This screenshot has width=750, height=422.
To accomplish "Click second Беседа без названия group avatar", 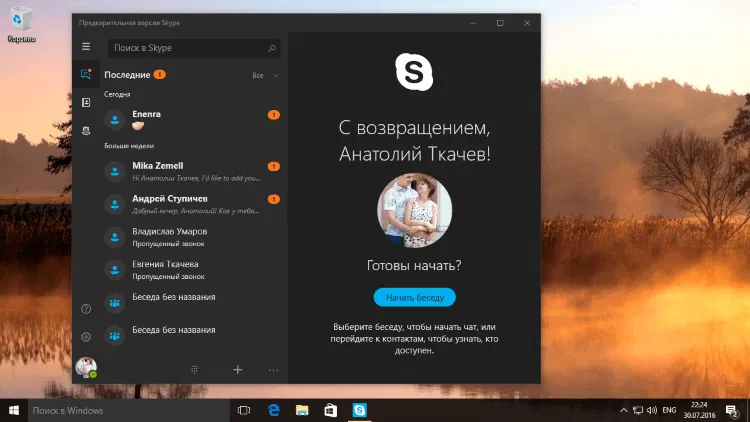I will pyautogui.click(x=115, y=336).
